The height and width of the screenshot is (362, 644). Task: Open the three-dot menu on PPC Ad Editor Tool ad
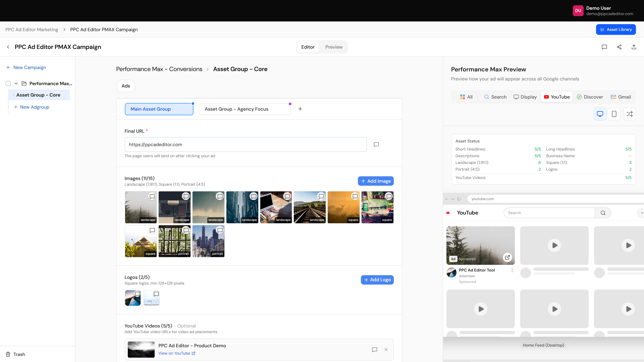coord(512,270)
